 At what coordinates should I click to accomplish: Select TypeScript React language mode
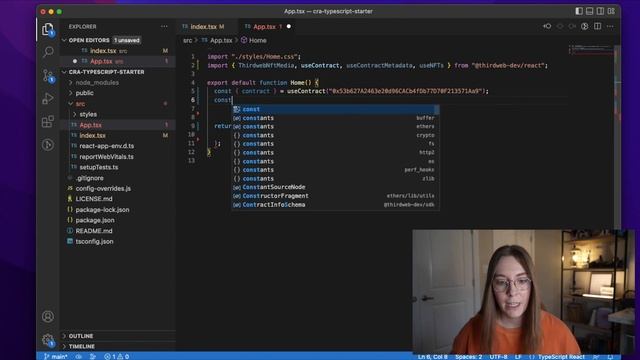point(561,357)
